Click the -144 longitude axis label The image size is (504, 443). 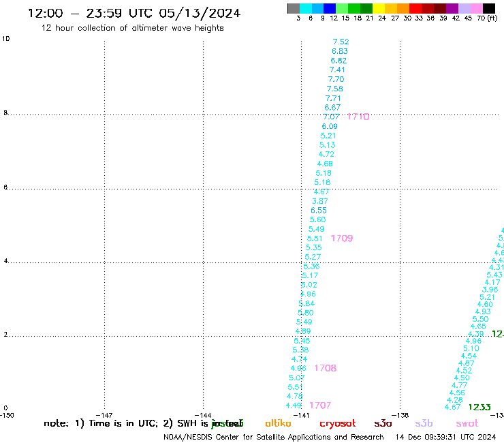click(203, 415)
